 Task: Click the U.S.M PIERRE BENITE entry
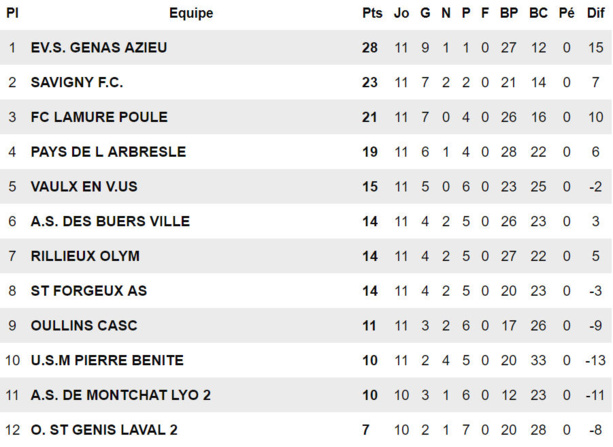point(106,360)
